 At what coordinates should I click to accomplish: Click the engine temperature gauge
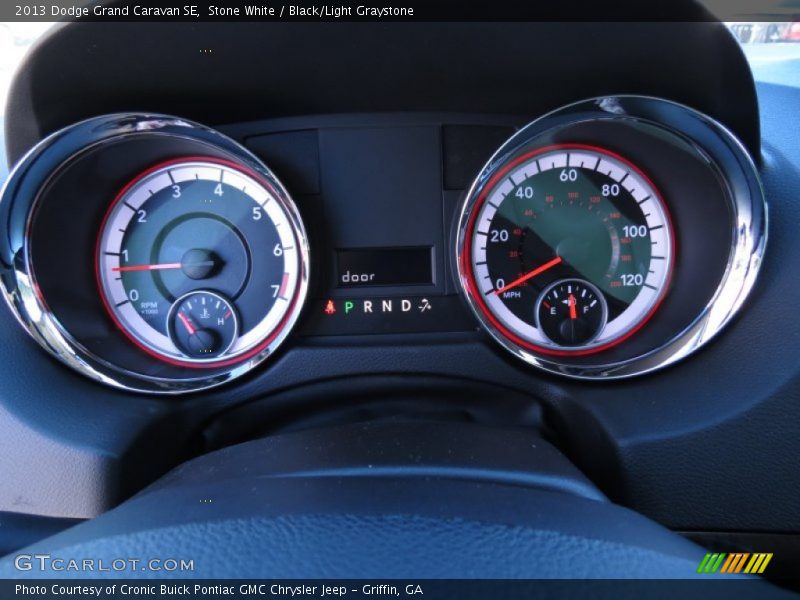pyautogui.click(x=204, y=324)
